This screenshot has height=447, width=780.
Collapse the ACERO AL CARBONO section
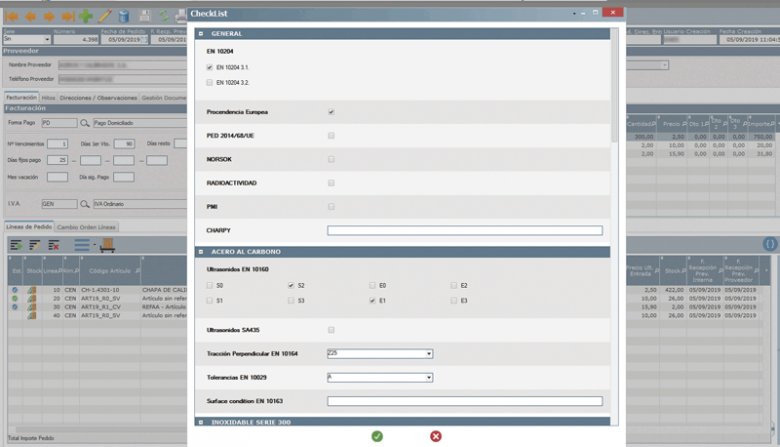coord(200,252)
